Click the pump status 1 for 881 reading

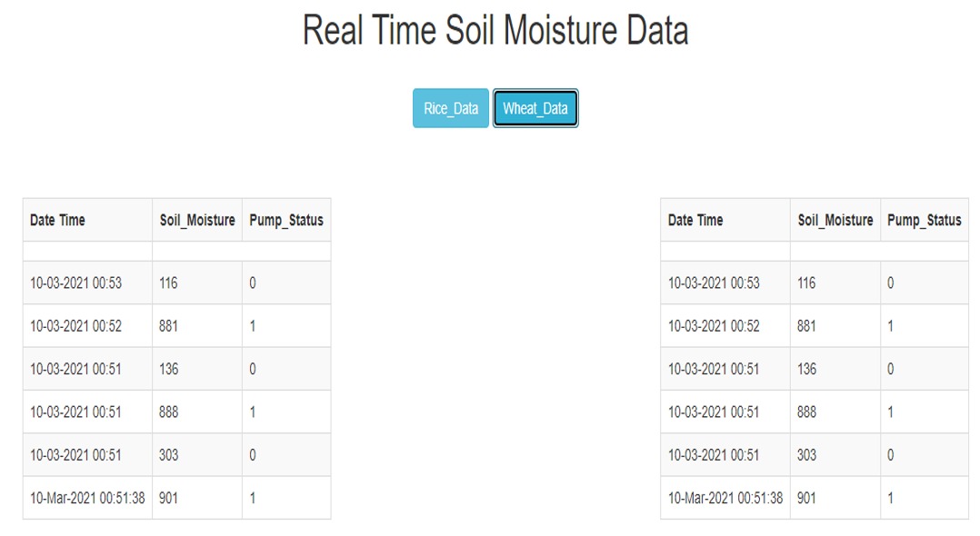pyautogui.click(x=253, y=324)
